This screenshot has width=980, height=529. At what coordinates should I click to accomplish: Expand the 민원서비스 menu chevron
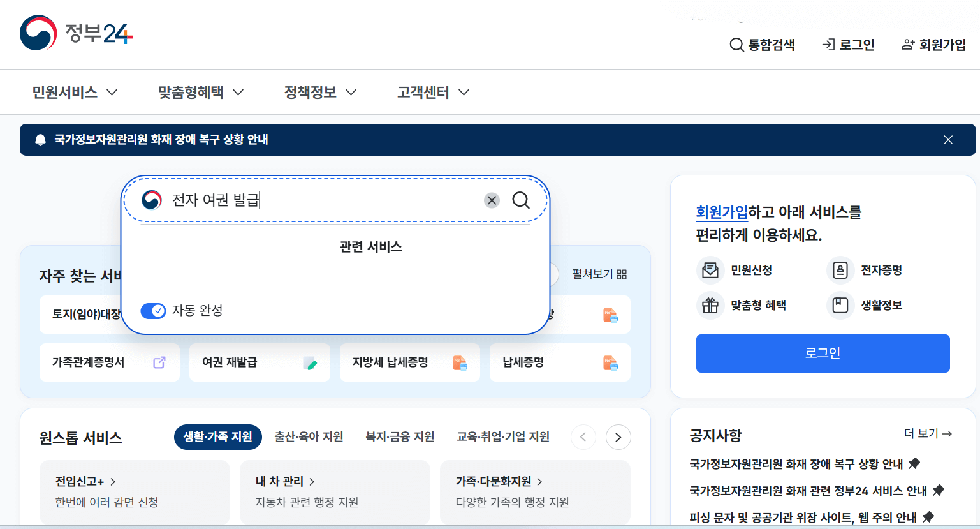(112, 92)
